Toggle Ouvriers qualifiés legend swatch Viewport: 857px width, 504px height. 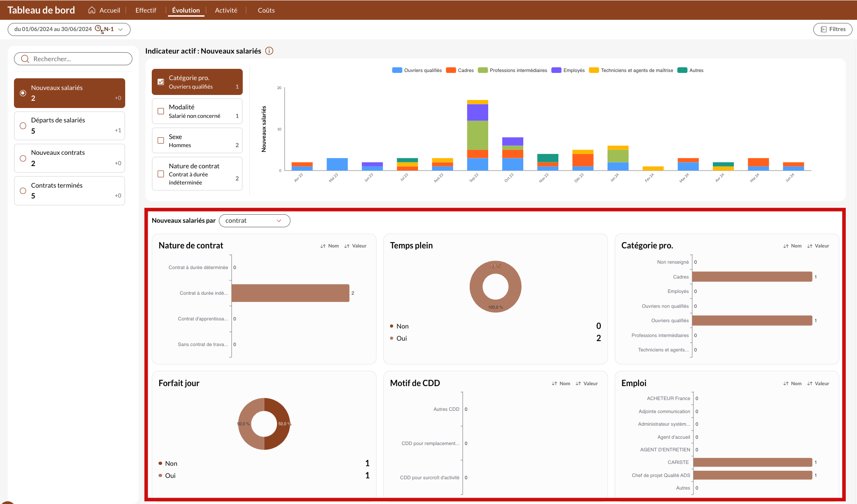(x=397, y=70)
